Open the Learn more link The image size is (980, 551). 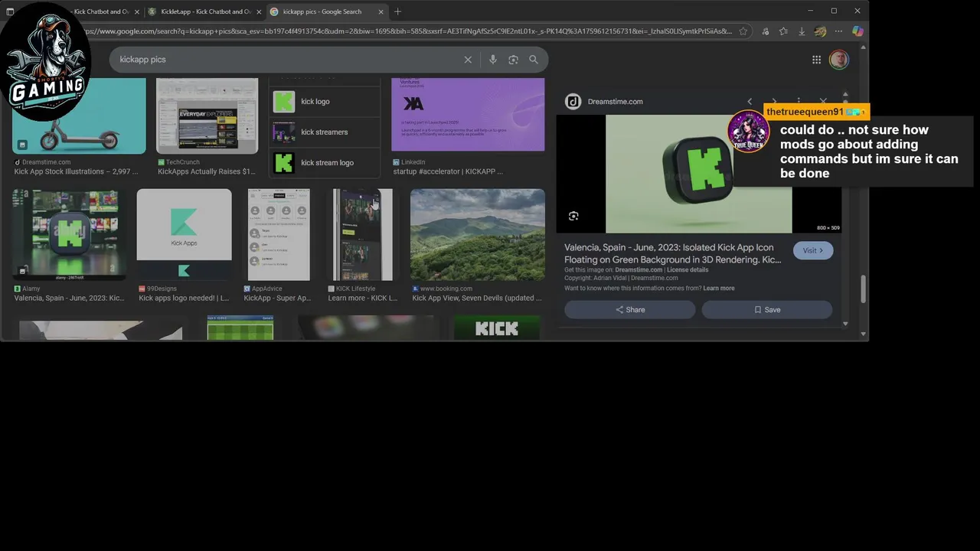[719, 289]
